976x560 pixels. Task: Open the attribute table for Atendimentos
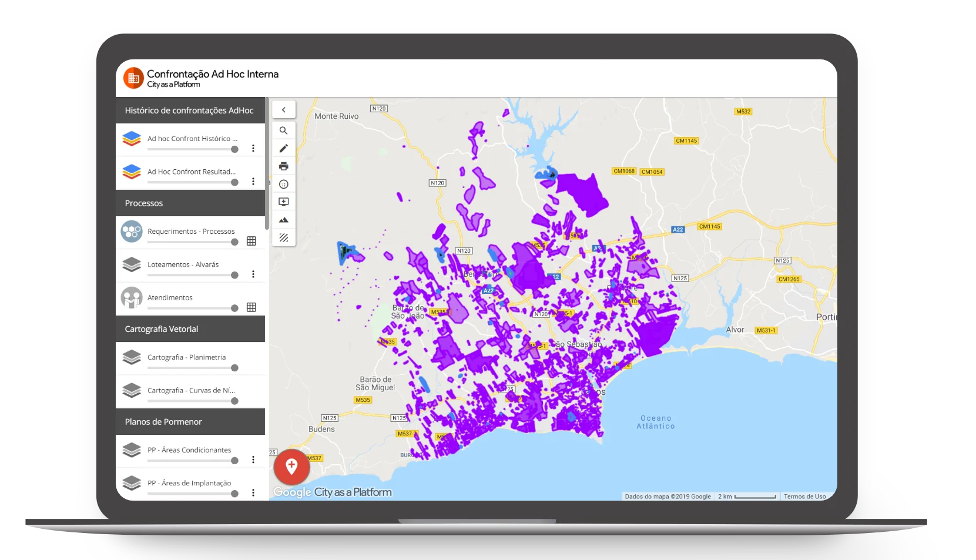[251, 307]
